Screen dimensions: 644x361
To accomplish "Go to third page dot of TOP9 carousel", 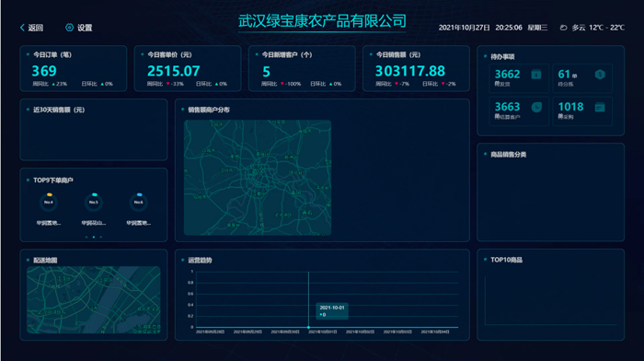I will coord(101,237).
